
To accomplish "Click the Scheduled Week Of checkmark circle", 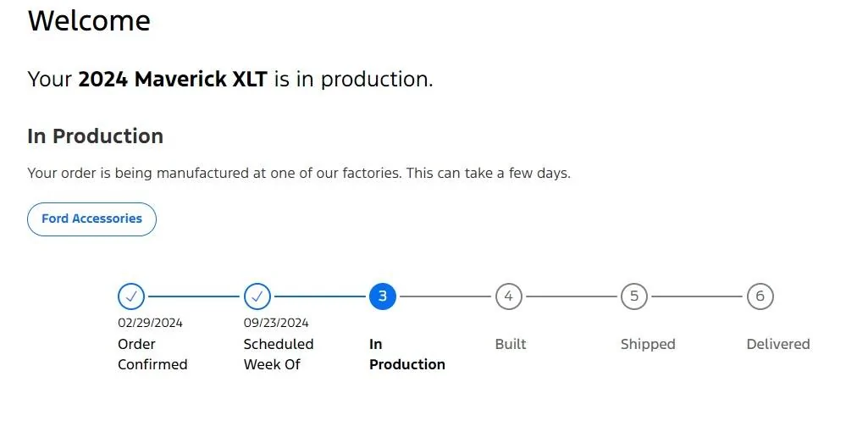I will click(257, 296).
